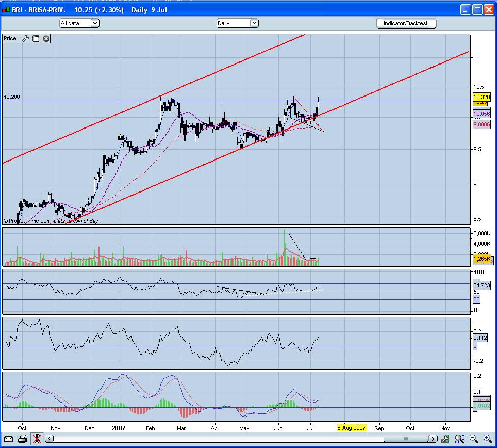Click the horizontal scrollbar thumb

[406, 439]
